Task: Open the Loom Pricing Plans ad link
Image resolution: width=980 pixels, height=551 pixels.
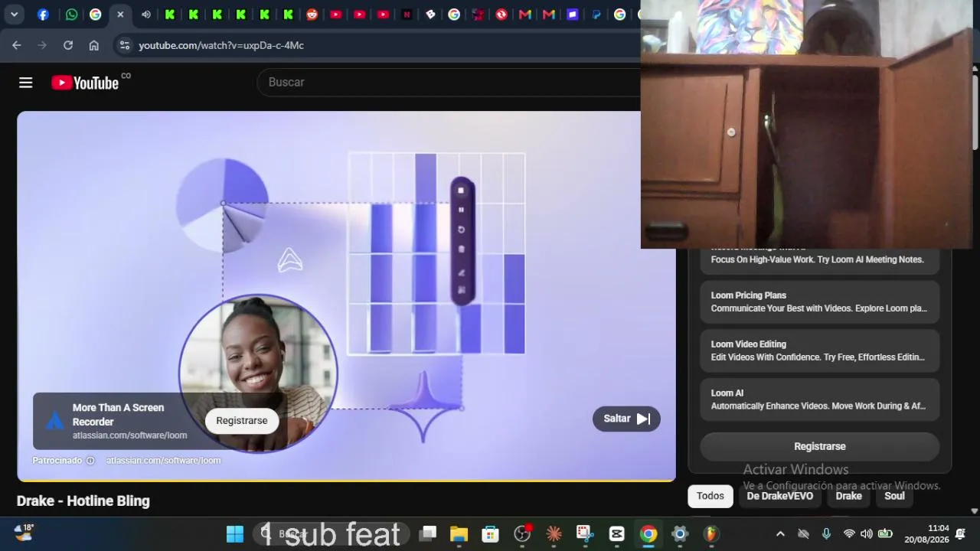Action: 819,302
